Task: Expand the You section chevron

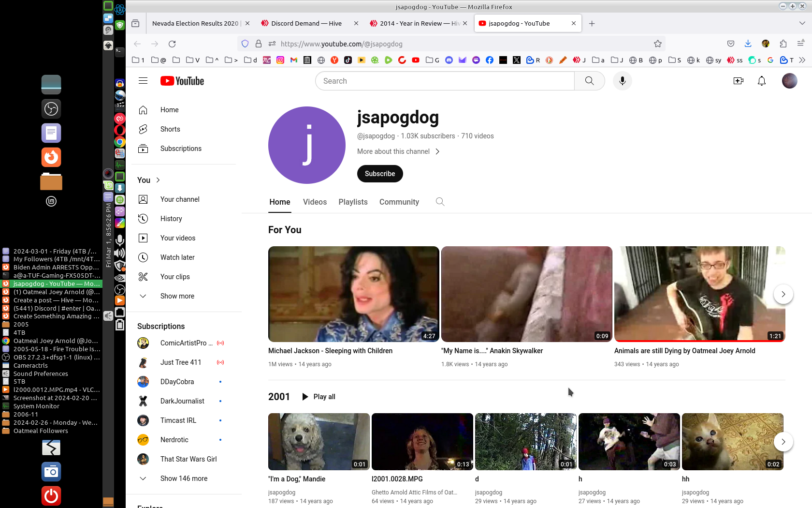Action: (158, 180)
